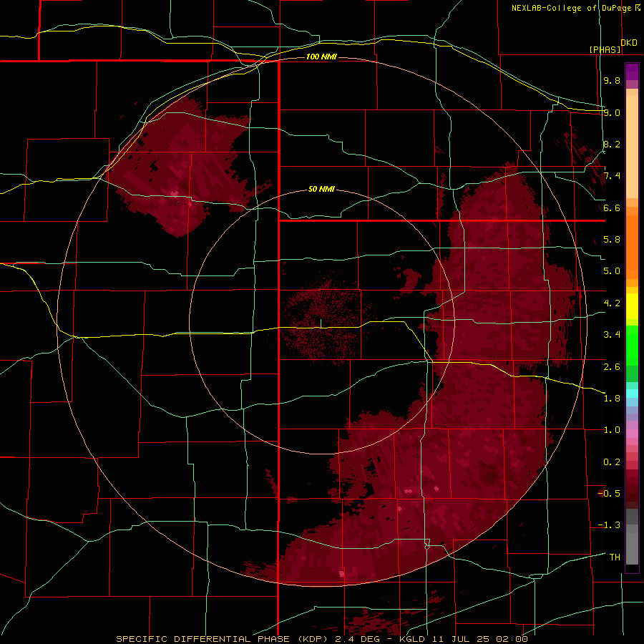The height and width of the screenshot is (644, 644).
Task: Click the TH threshold label on legend
Action: 615,557
